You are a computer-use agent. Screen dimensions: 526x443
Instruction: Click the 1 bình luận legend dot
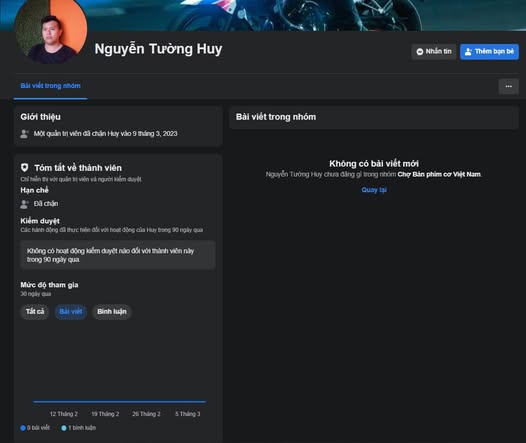(x=64, y=428)
